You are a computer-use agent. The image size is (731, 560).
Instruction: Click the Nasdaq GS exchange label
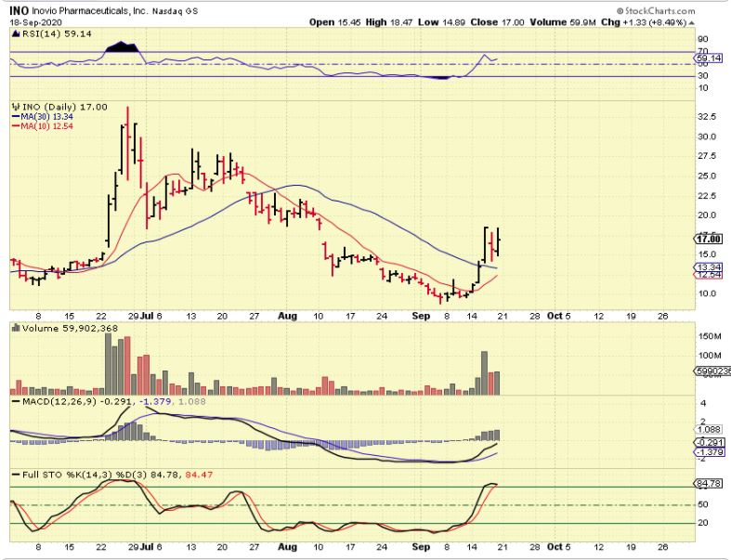click(x=176, y=11)
